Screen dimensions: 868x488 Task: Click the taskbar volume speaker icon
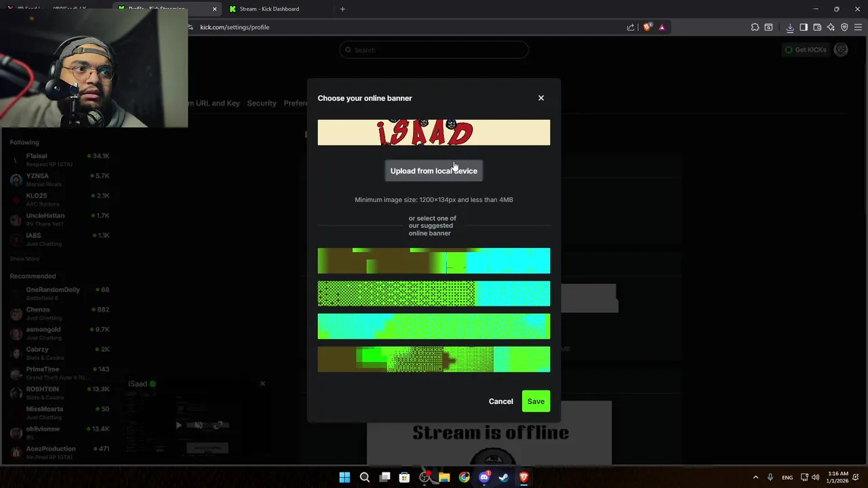815,478
